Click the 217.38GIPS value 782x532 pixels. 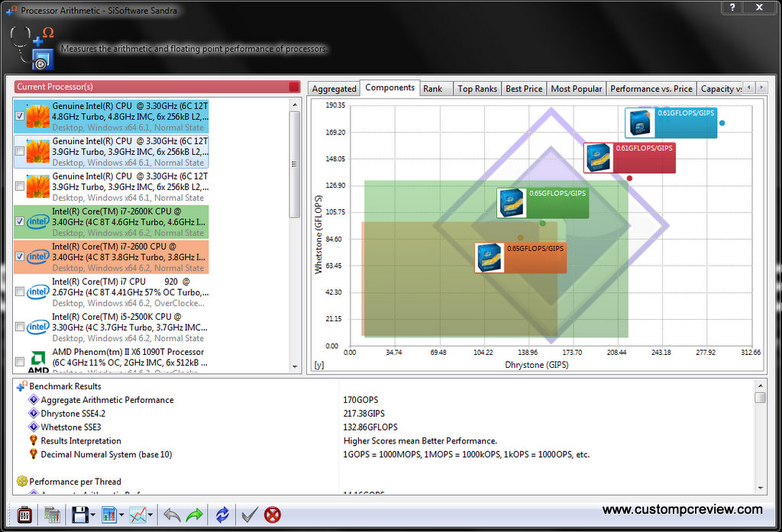pos(364,414)
